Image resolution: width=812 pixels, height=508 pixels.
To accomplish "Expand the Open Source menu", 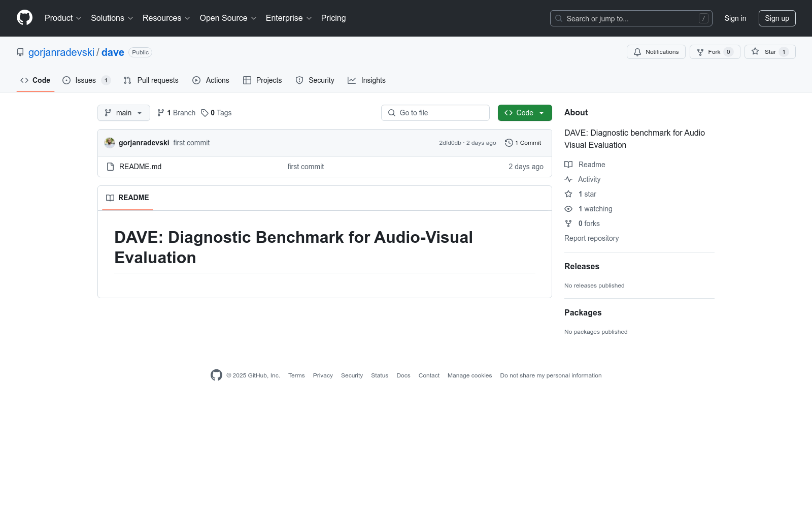I will (x=228, y=18).
